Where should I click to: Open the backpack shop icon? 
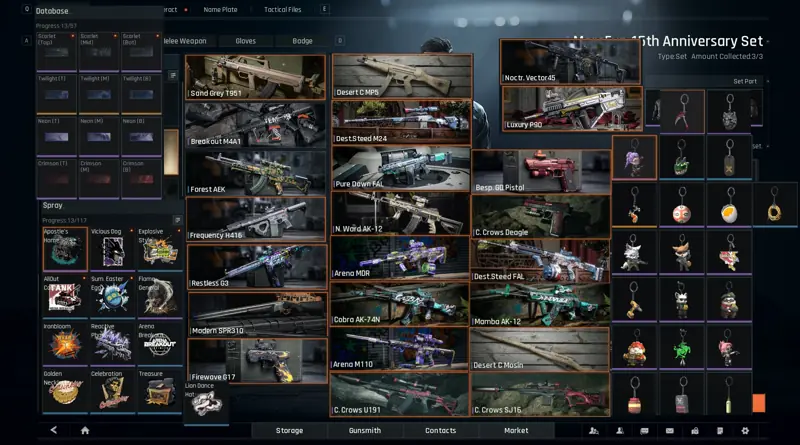pos(695,431)
